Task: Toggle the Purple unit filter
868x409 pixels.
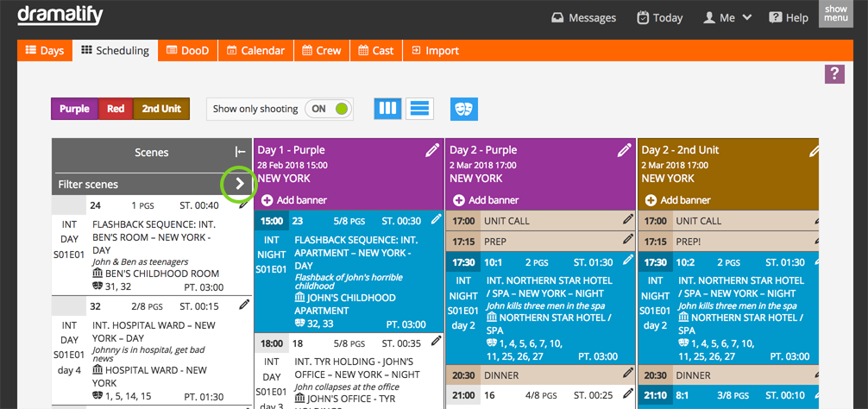Action: 74,109
